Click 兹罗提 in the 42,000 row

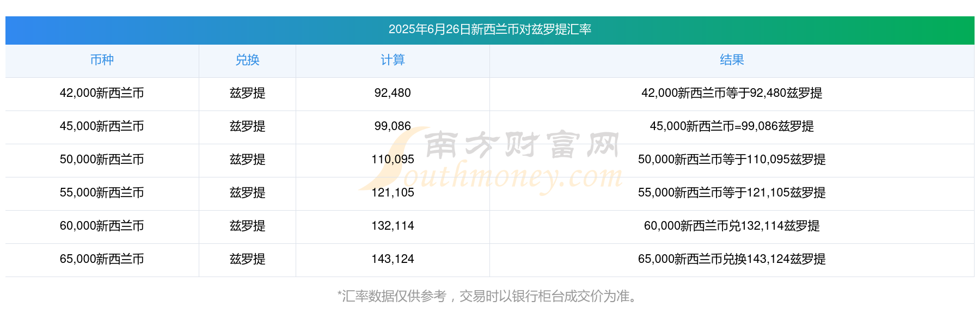tap(247, 93)
